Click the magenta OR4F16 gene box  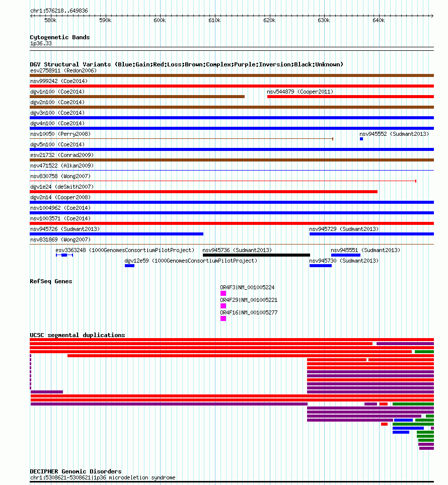pos(223,318)
